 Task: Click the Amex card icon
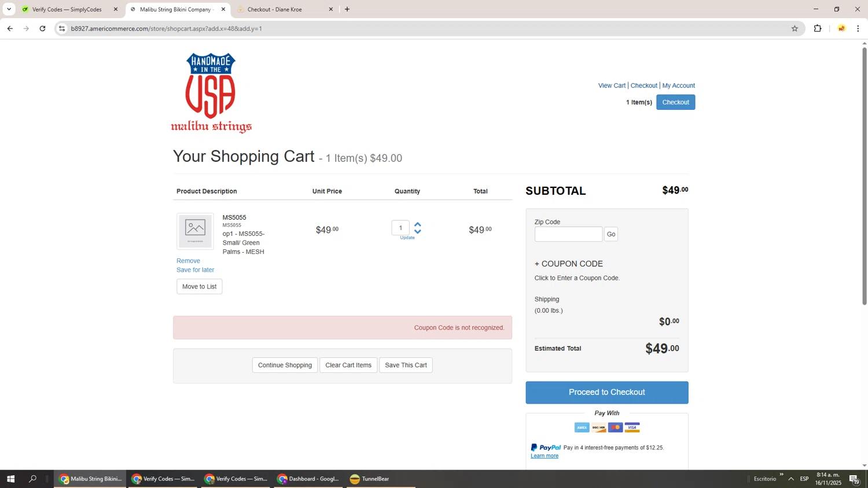[x=582, y=428]
